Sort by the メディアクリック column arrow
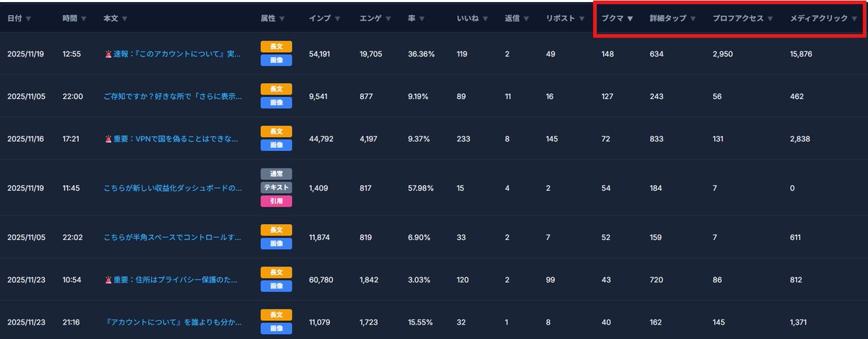The width and height of the screenshot is (868, 339). pos(855,18)
